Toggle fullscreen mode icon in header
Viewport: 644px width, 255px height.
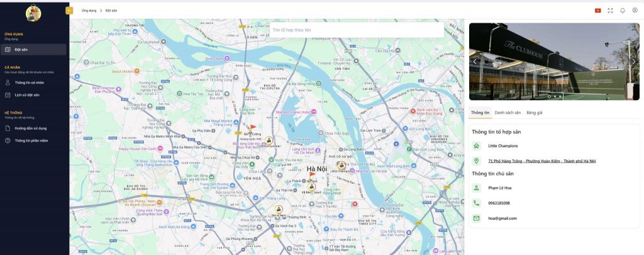[x=610, y=10]
